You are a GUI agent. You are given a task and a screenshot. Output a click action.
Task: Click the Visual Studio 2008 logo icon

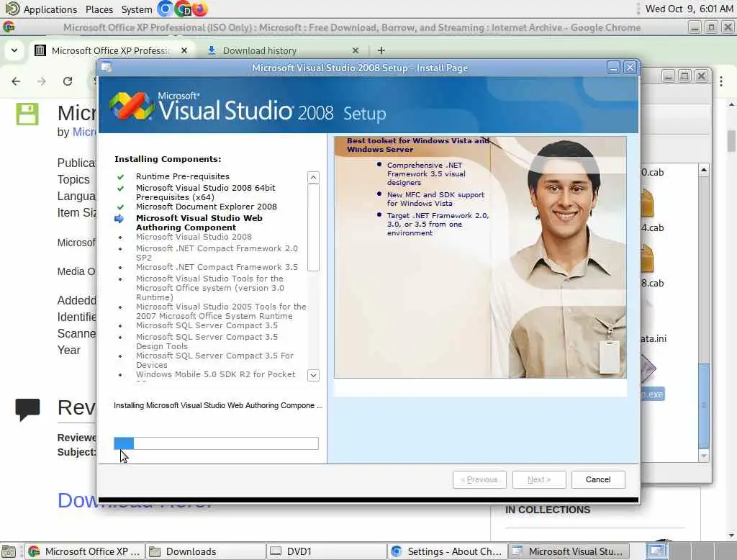pyautogui.click(x=131, y=107)
